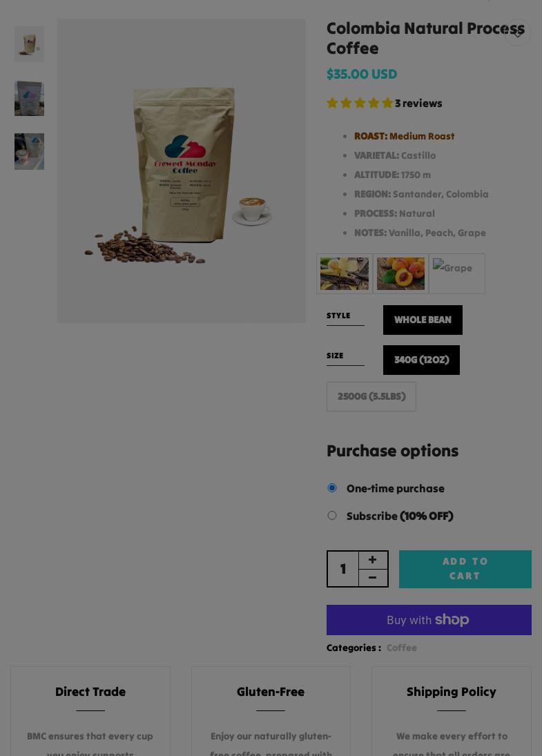The width and height of the screenshot is (542, 756).
Task: Open the peach flavor note image
Action: point(400,274)
